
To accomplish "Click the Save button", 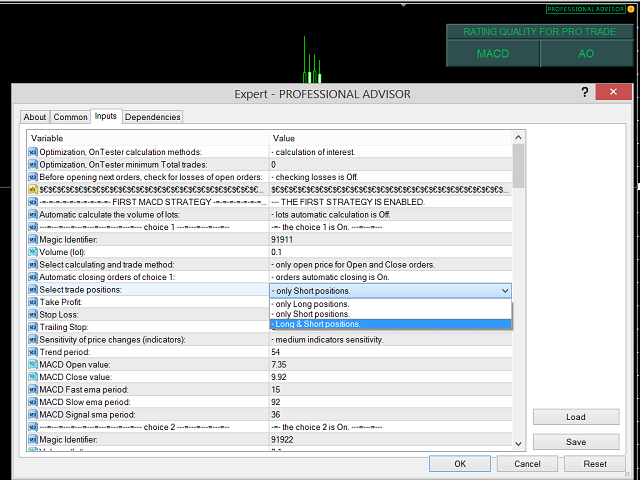I will click(575, 442).
